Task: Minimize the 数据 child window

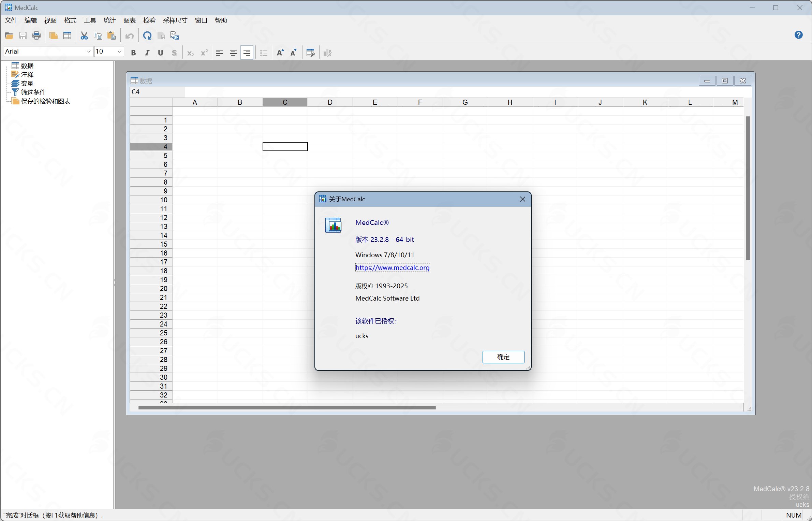Action: [x=707, y=81]
